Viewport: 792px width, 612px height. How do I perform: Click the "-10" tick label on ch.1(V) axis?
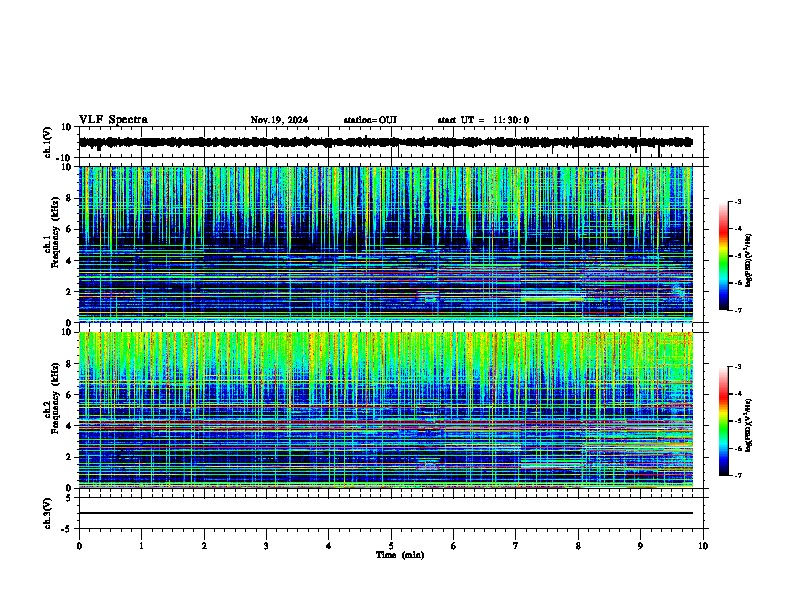pos(65,158)
